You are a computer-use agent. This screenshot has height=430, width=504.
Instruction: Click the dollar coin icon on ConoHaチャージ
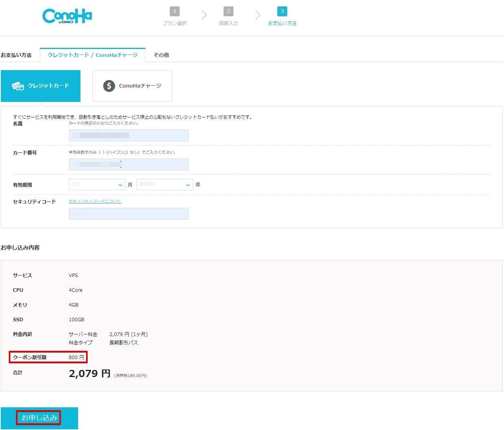click(109, 86)
